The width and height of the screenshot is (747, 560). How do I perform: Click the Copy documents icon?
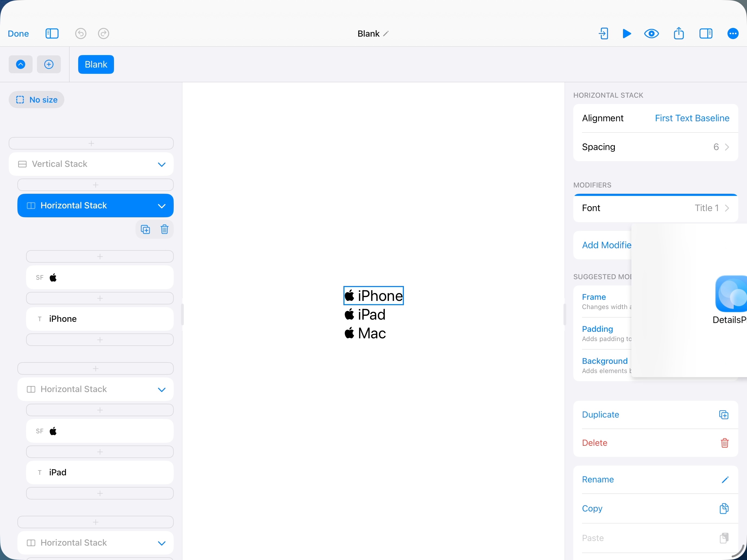point(724,509)
